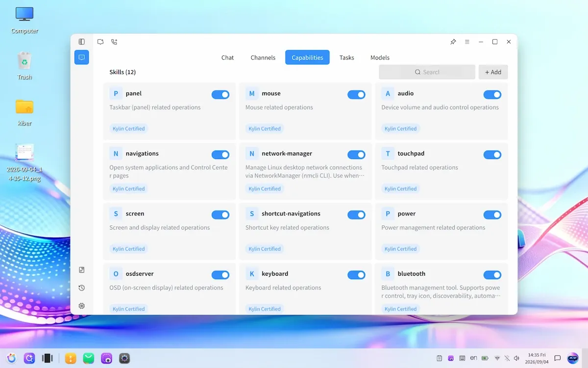
Task: Click the mouse skill letter icon M
Action: tap(252, 94)
